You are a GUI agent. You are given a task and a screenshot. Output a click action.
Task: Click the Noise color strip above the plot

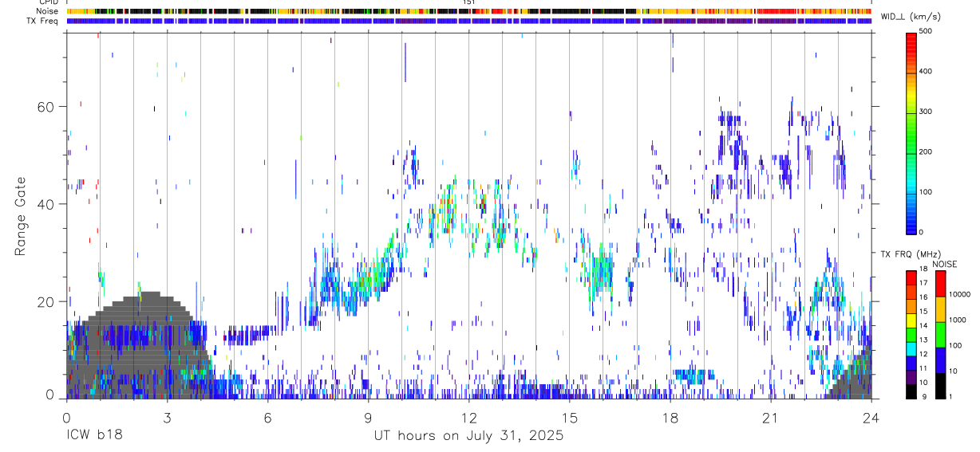click(x=469, y=11)
